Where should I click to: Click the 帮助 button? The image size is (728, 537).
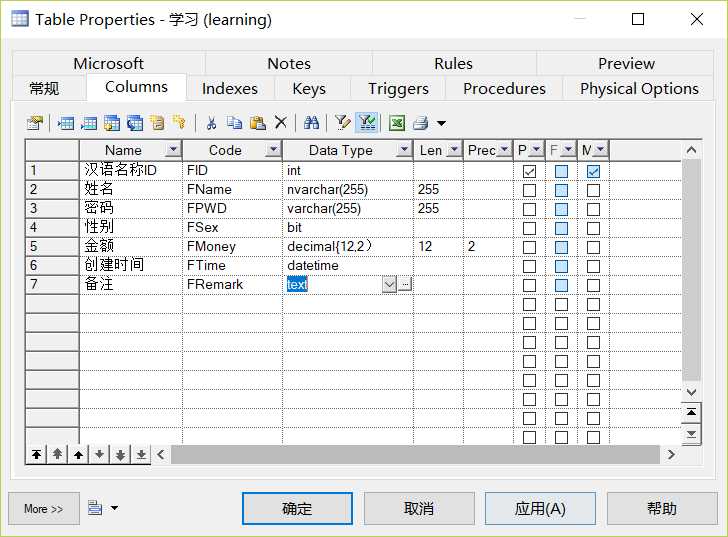click(662, 509)
